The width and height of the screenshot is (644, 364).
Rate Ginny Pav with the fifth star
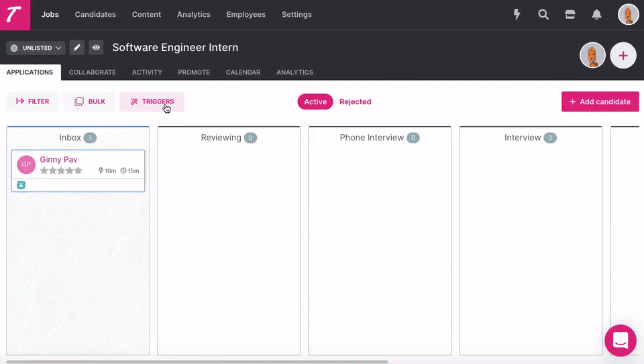tap(78, 171)
